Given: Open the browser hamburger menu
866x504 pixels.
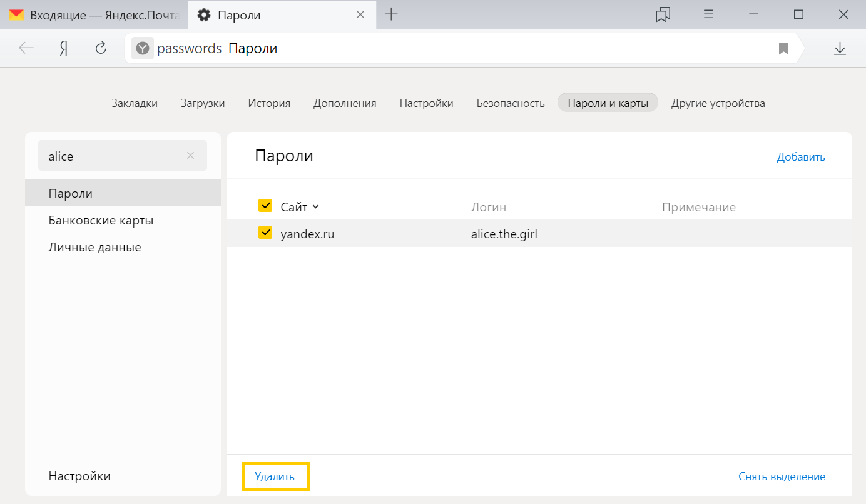Looking at the screenshot, I should click(709, 14).
